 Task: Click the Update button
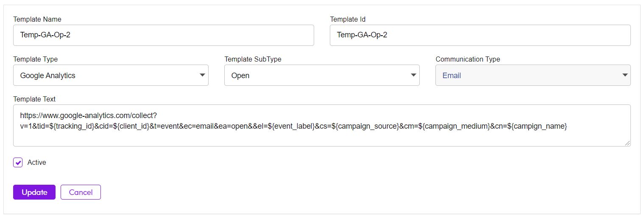point(34,192)
